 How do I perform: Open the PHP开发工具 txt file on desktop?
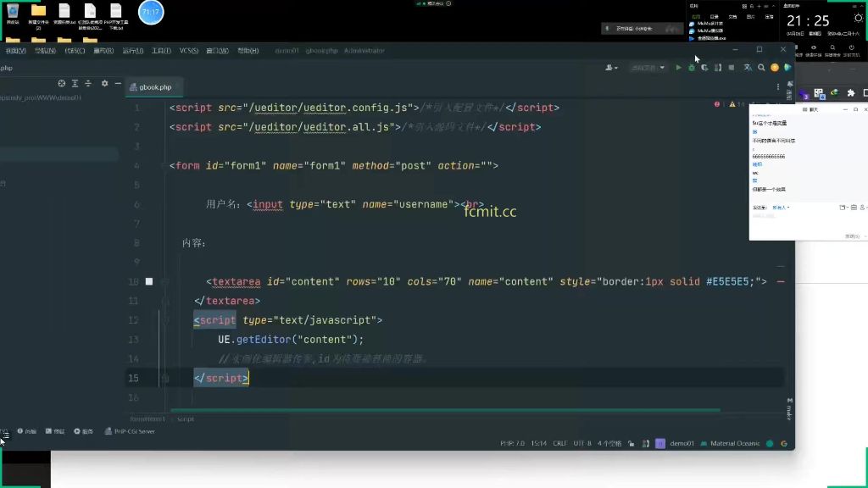pyautogui.click(x=115, y=16)
